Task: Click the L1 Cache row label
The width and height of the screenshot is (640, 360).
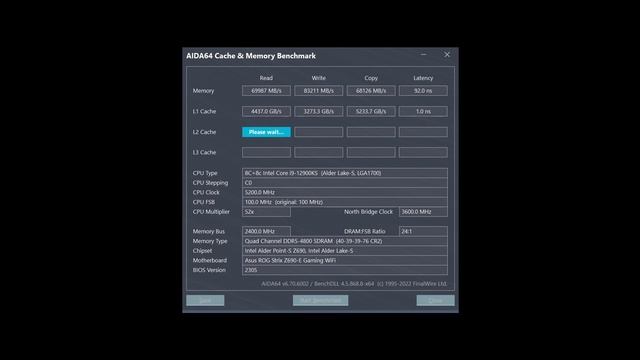Action: coord(204,111)
